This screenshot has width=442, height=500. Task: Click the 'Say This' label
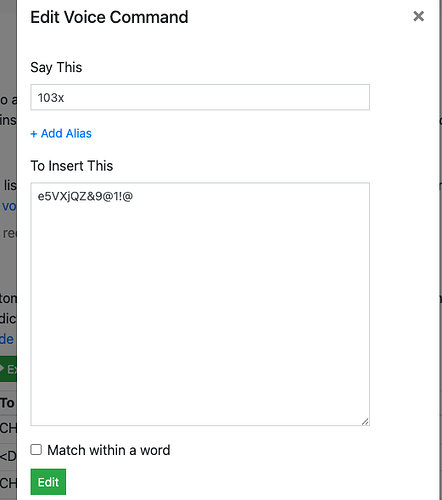click(x=56, y=68)
